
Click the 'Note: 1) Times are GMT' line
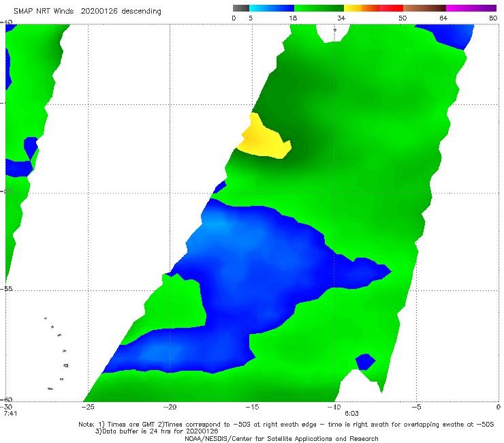(x=286, y=425)
